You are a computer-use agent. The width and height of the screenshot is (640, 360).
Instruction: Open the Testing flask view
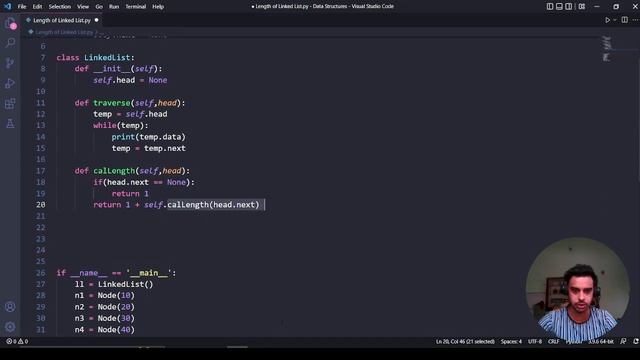[x=10, y=124]
